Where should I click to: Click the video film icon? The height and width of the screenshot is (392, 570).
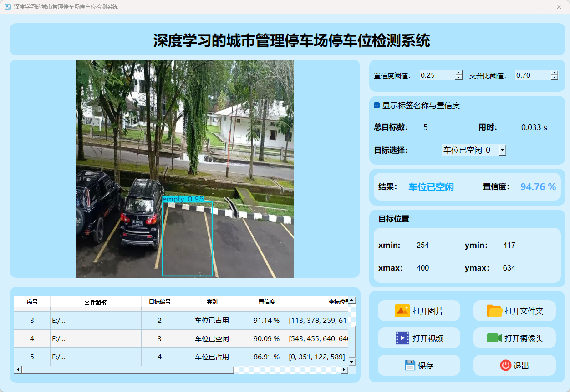click(402, 338)
